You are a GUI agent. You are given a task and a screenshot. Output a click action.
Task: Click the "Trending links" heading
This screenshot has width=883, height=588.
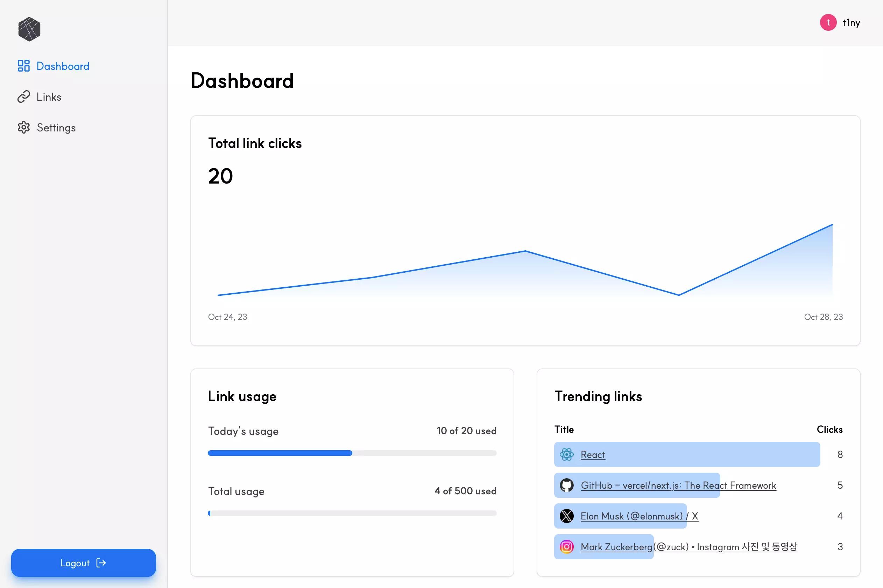click(599, 396)
